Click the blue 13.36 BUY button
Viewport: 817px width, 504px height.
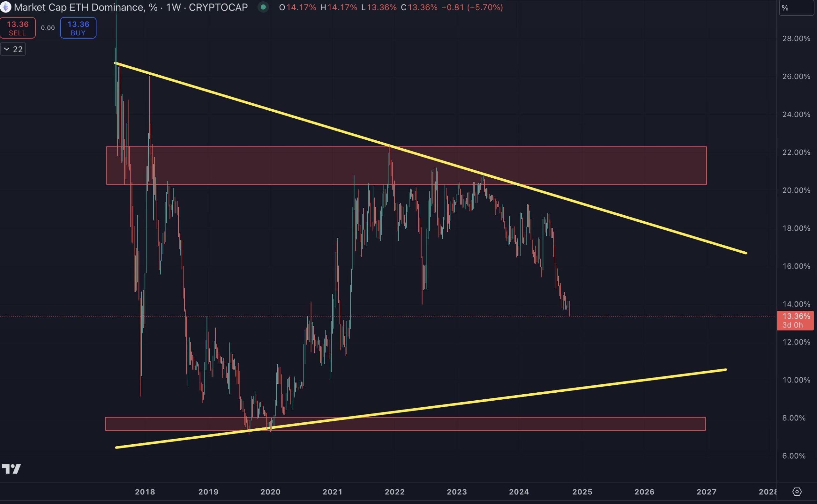point(79,28)
